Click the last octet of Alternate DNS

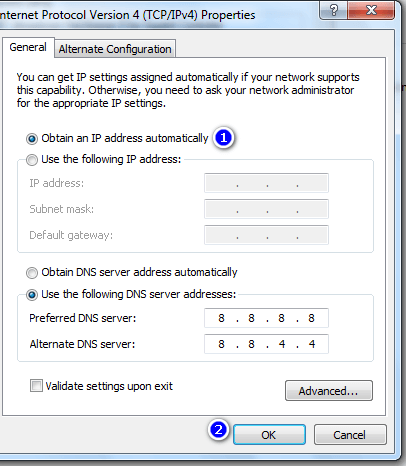pyautogui.click(x=312, y=344)
